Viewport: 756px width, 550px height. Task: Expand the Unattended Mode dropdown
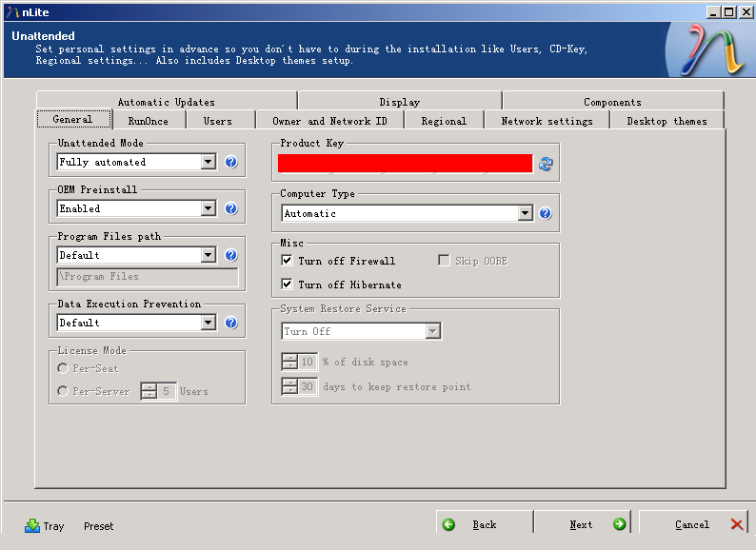point(209,163)
